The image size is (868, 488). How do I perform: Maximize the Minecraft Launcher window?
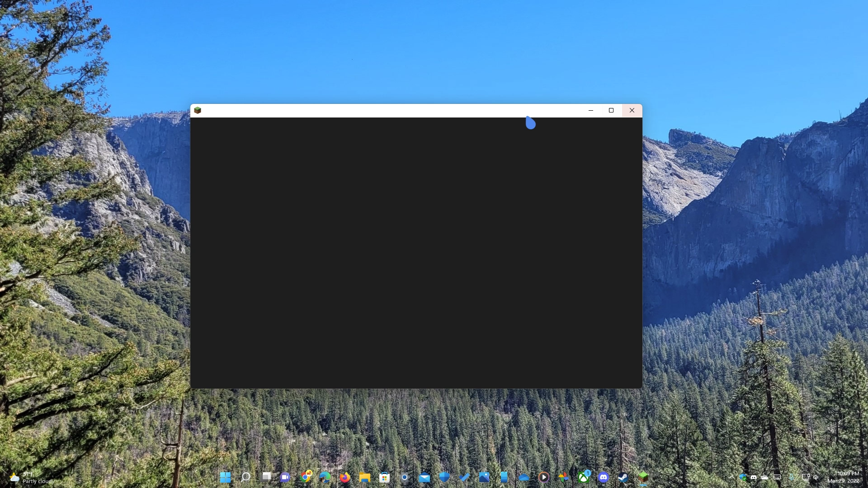pyautogui.click(x=611, y=110)
